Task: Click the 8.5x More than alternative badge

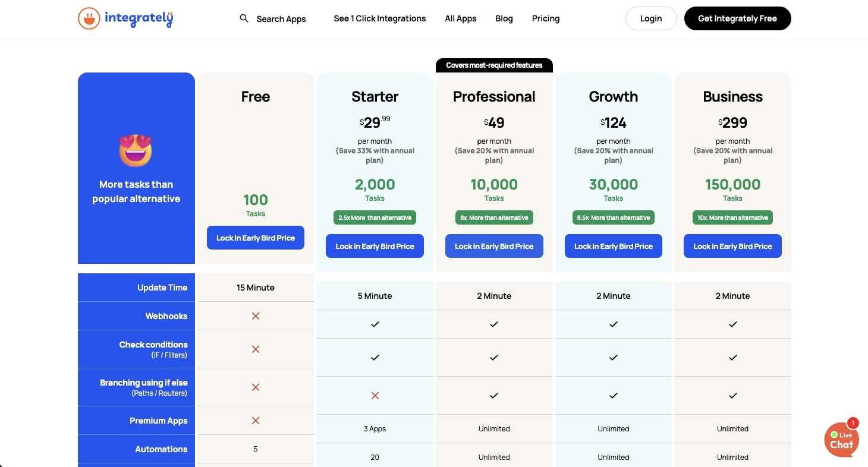Action: click(614, 217)
